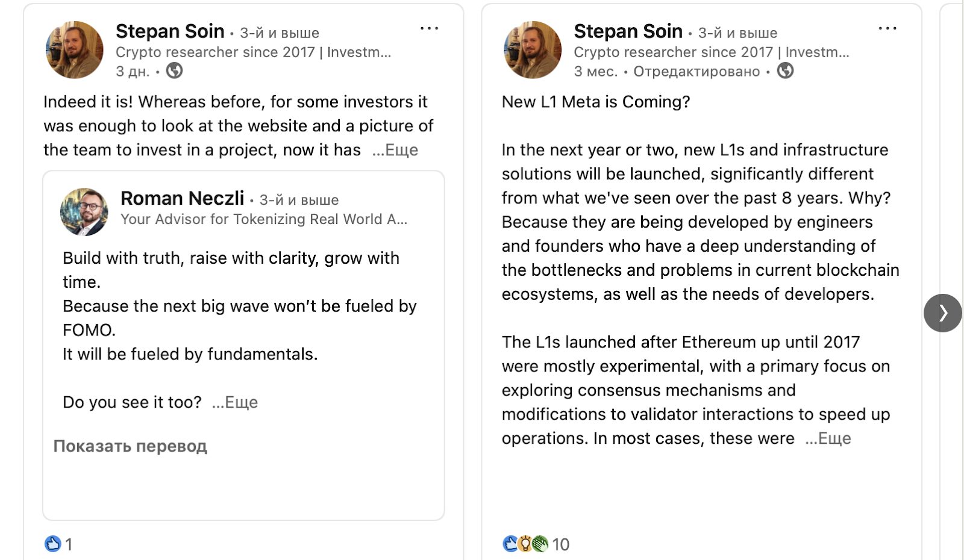Viewport: 964px width, 560px height.
Task: Open Roman Neczli's profile picture
Action: [84, 211]
